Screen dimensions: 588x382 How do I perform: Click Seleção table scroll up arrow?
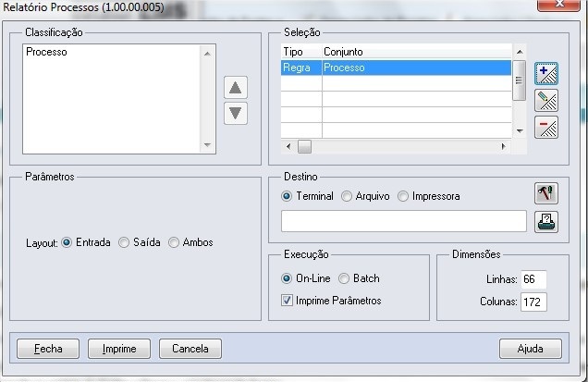point(520,52)
